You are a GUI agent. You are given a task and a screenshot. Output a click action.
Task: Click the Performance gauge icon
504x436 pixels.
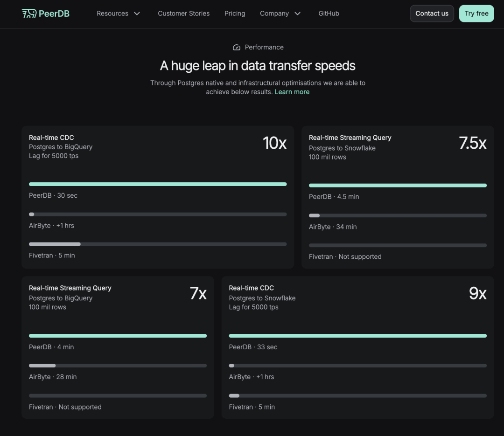(237, 47)
